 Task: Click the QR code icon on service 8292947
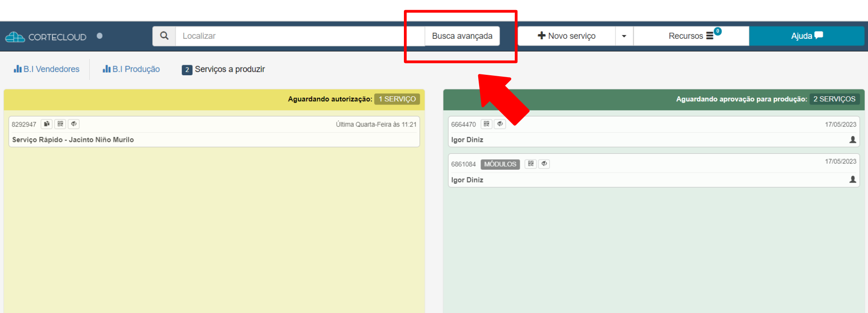60,124
